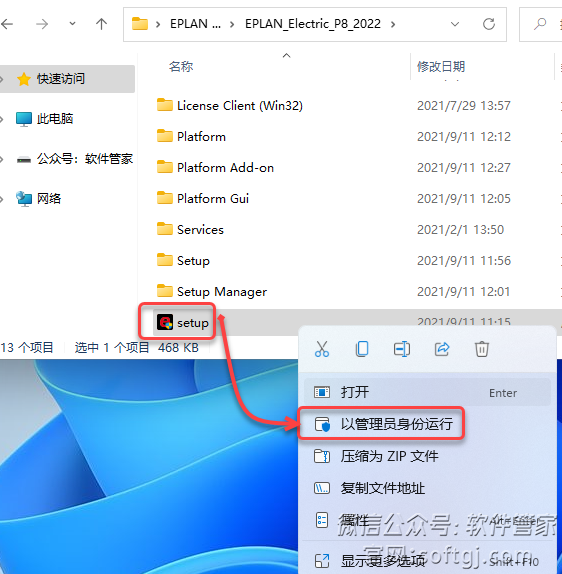
Task: Expand chevron after EPLAN_Electric_P8_2022 breadcrumb
Action: pyautogui.click(x=393, y=25)
